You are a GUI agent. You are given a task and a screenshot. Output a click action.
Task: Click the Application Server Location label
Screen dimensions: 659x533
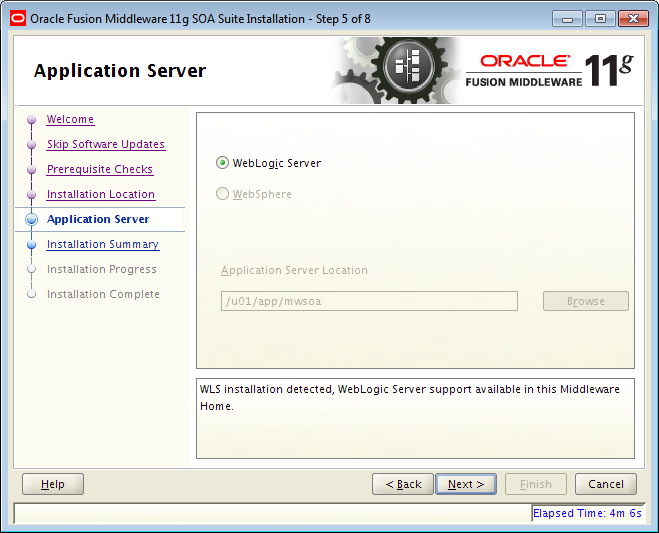pos(294,270)
